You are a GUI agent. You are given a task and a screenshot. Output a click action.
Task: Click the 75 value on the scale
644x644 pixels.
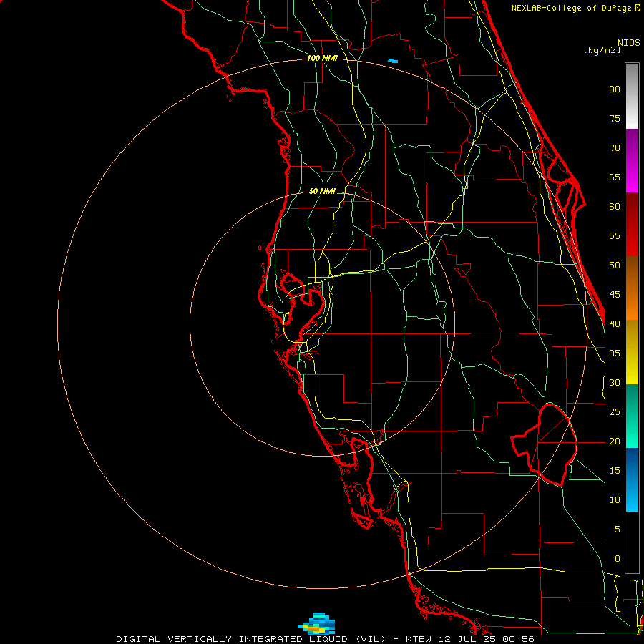point(615,118)
